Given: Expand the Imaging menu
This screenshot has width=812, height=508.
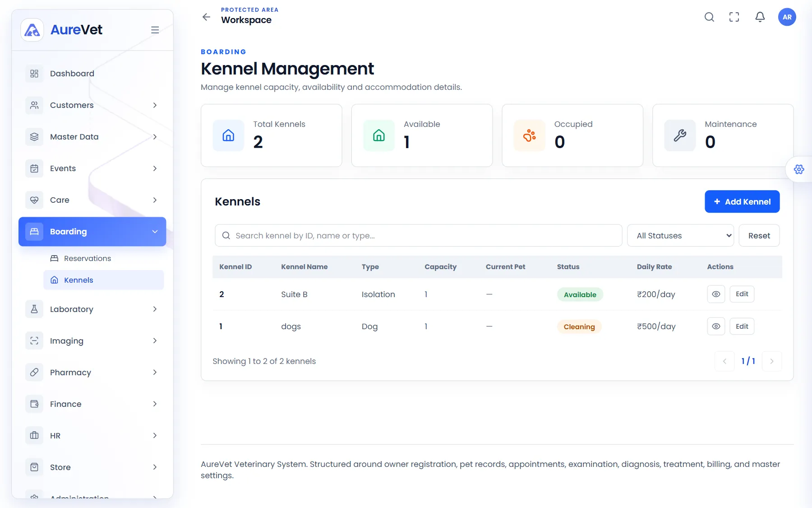Looking at the screenshot, I should click(92, 341).
